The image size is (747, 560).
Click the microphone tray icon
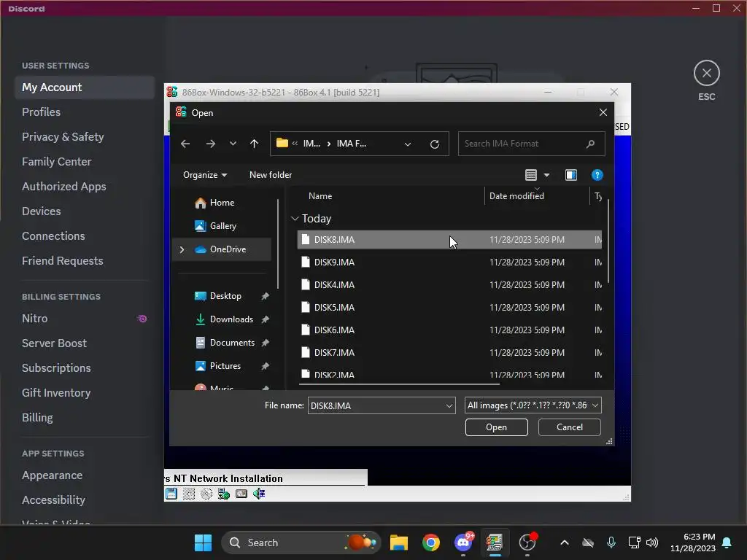tap(611, 542)
